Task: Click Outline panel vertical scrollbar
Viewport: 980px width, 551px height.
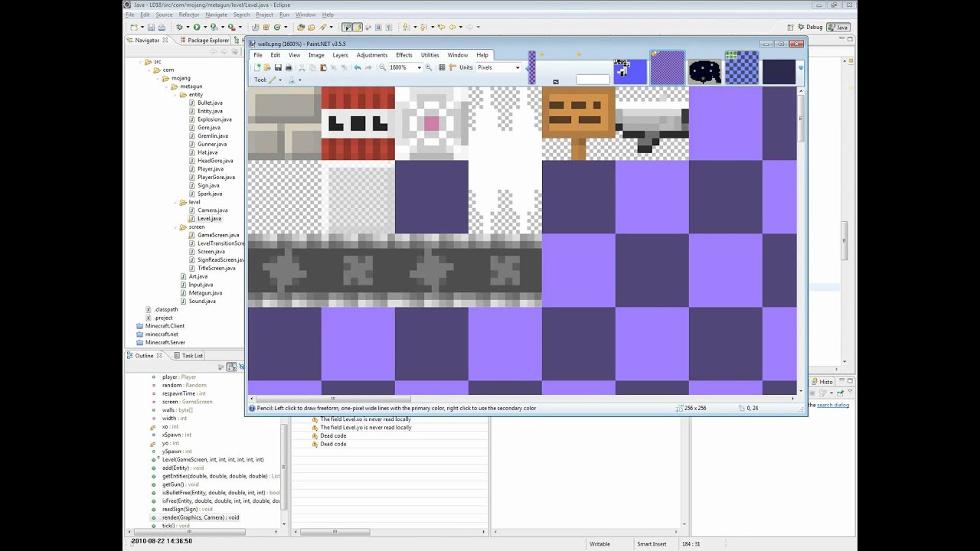Action: click(x=285, y=467)
